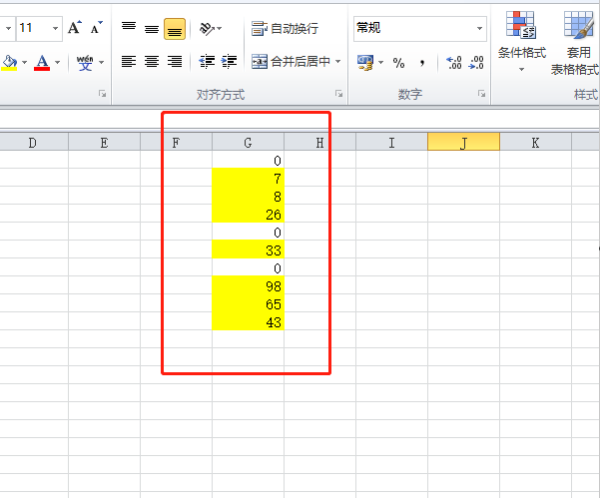The width and height of the screenshot is (600, 498).
Task: Select the yellow cell containing 7
Action: coord(248,178)
